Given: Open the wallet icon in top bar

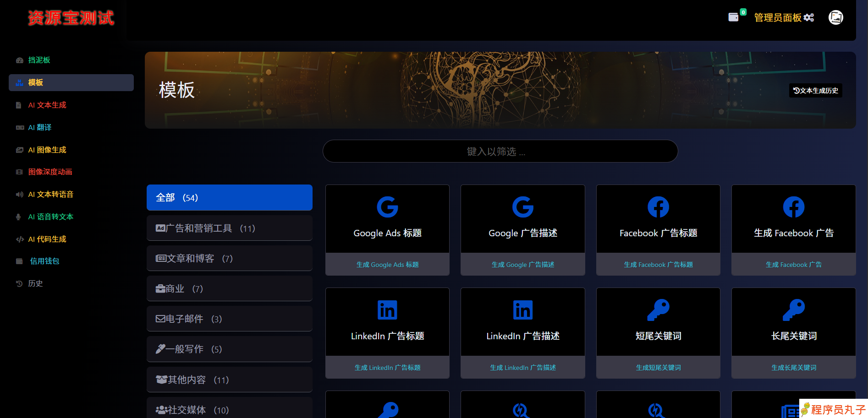Looking at the screenshot, I should click(x=733, y=17).
